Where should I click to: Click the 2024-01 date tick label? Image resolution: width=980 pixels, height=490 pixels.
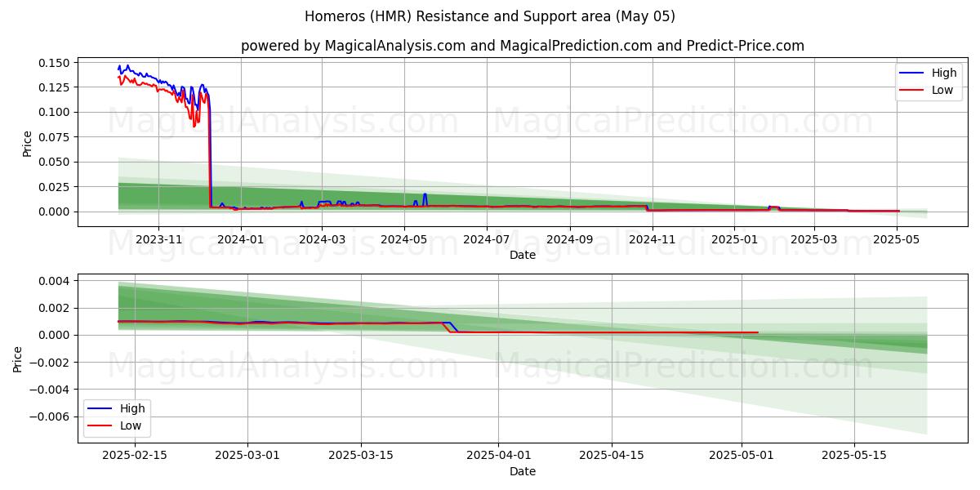tap(241, 239)
